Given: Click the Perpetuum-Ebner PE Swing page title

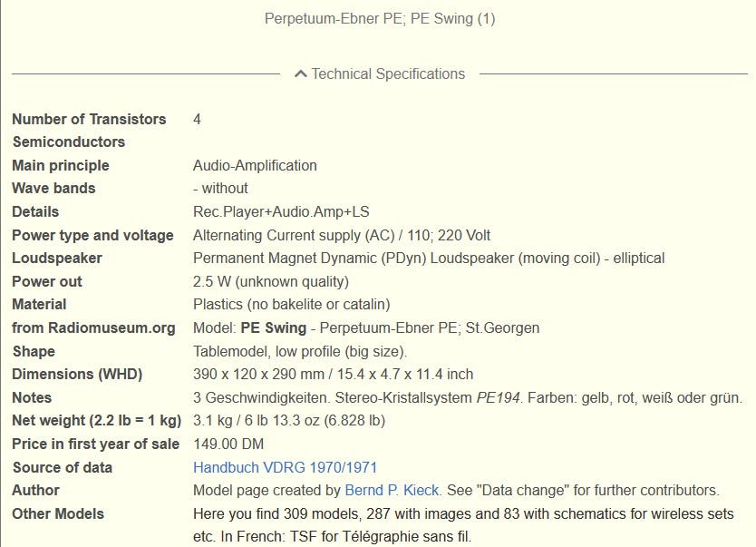Looking at the screenshot, I should (x=379, y=18).
